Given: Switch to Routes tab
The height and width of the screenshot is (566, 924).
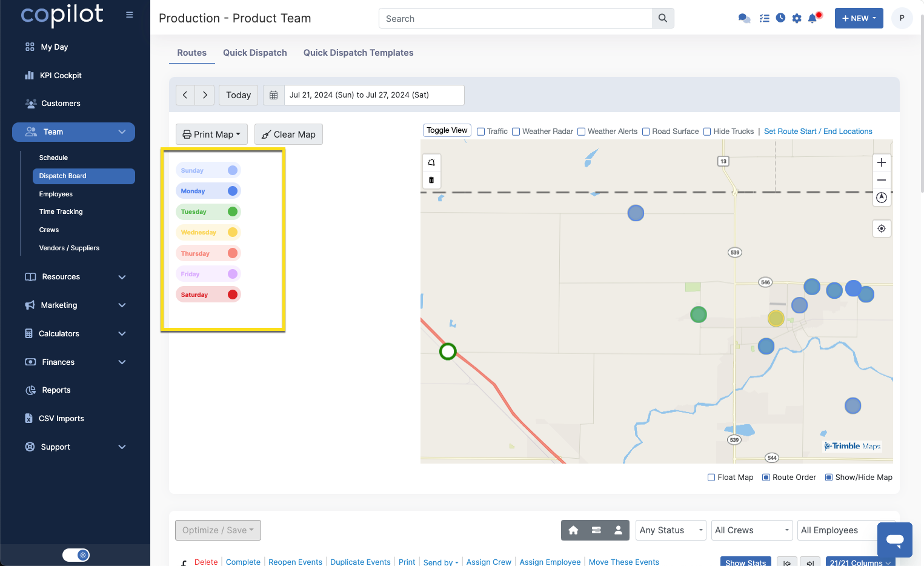Looking at the screenshot, I should pyautogui.click(x=191, y=53).
